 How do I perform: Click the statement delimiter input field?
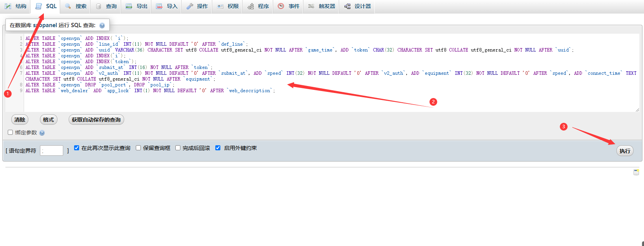click(x=52, y=151)
